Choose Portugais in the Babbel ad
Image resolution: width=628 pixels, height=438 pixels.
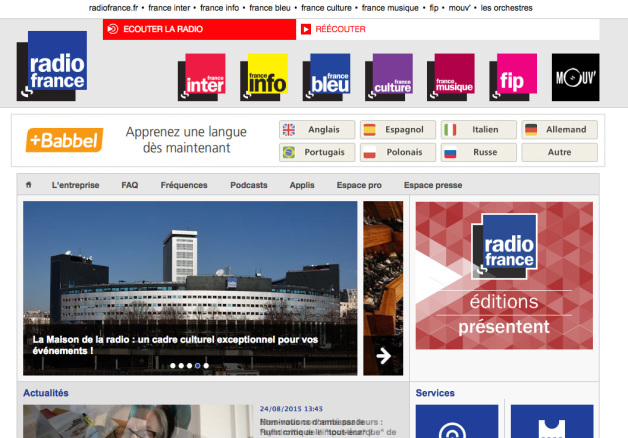pyautogui.click(x=317, y=152)
